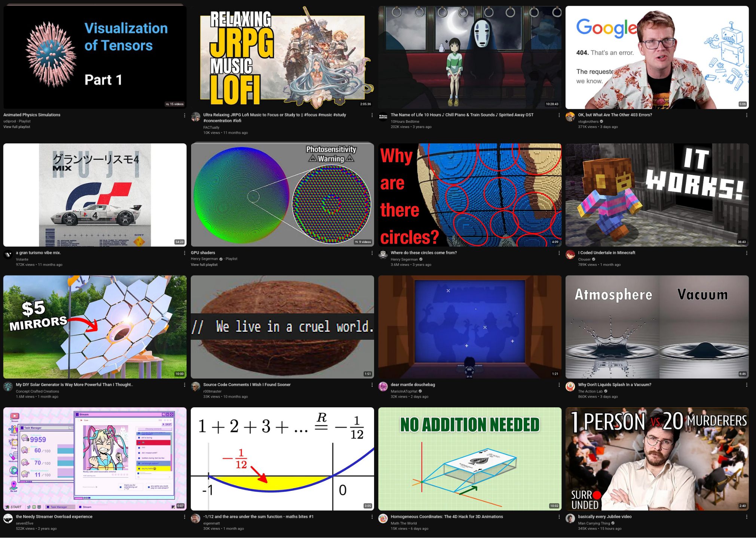Screen dimensions: 756x538
Task: Open more options for Other 403 Errors video
Action: click(747, 115)
